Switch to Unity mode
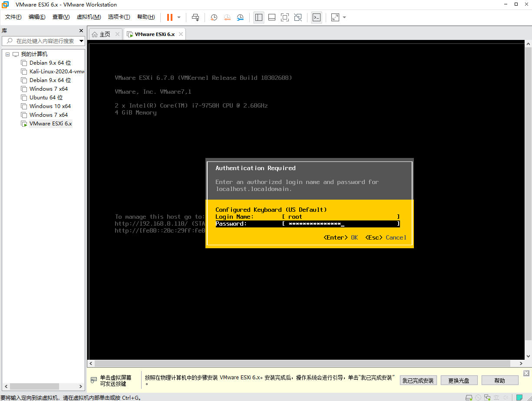This screenshot has height=401, width=532. coord(298,17)
